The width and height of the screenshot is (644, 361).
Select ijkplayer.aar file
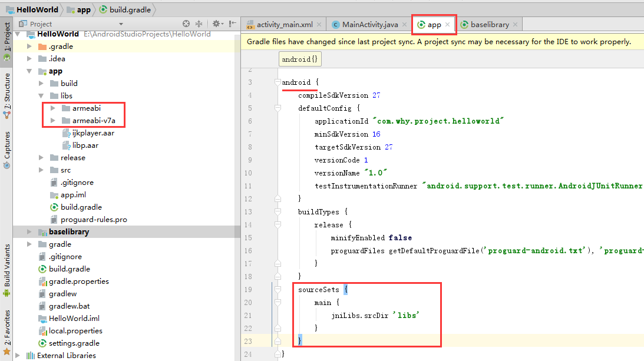[88, 133]
